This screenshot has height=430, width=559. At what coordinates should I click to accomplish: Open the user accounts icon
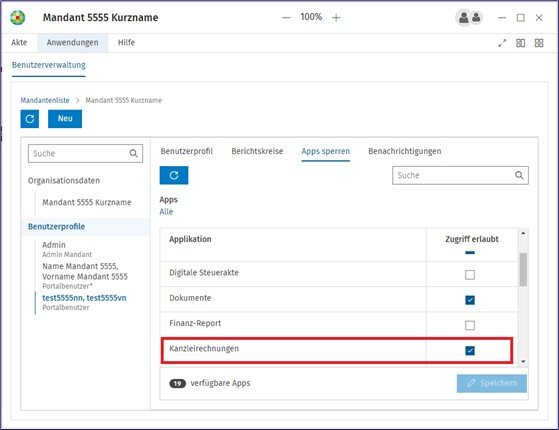(469, 17)
